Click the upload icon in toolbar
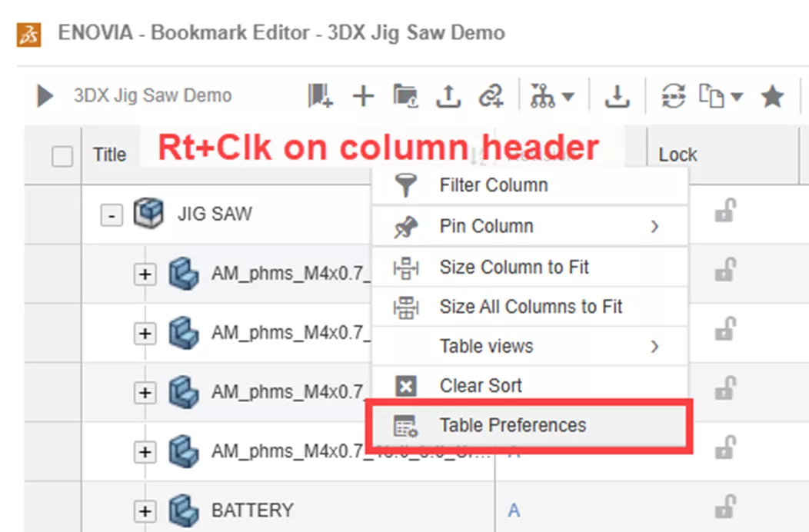809x532 pixels. (448, 96)
